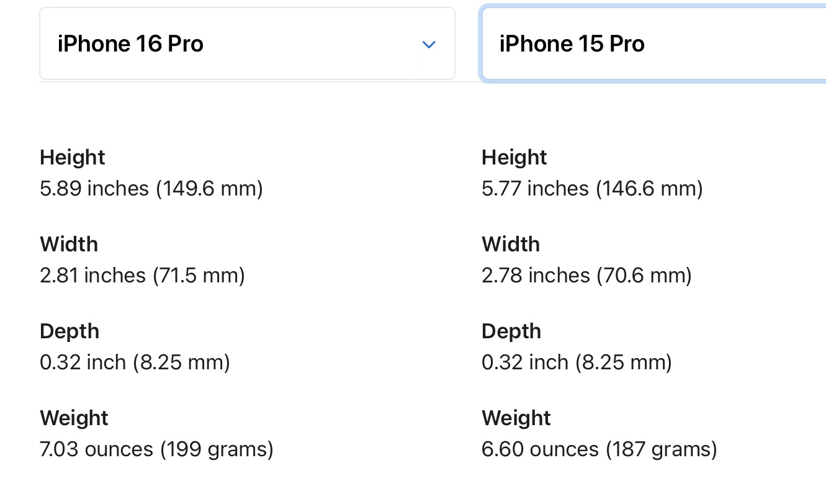Select the 2.78 inches (70.6 mm) width value
This screenshot has width=826, height=504.
(x=586, y=276)
